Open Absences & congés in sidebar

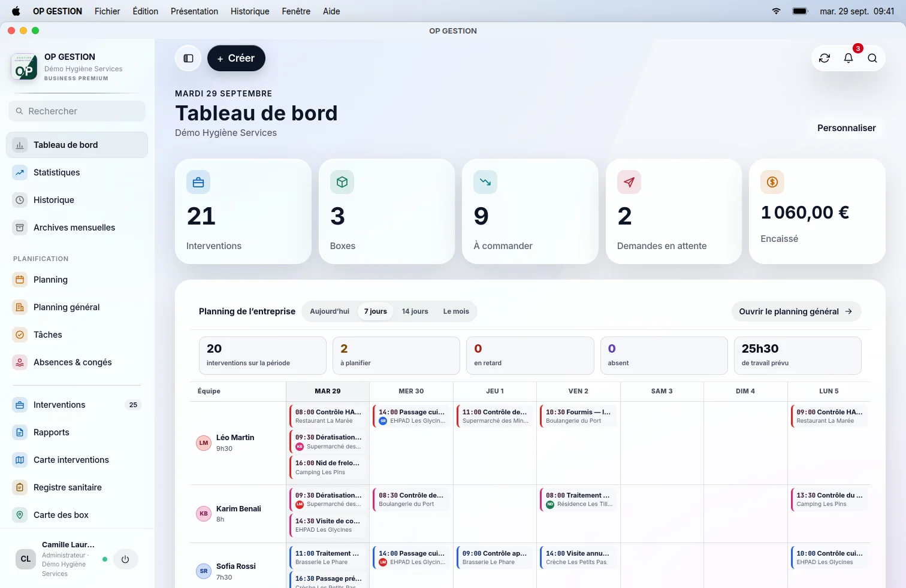pyautogui.click(x=77, y=362)
